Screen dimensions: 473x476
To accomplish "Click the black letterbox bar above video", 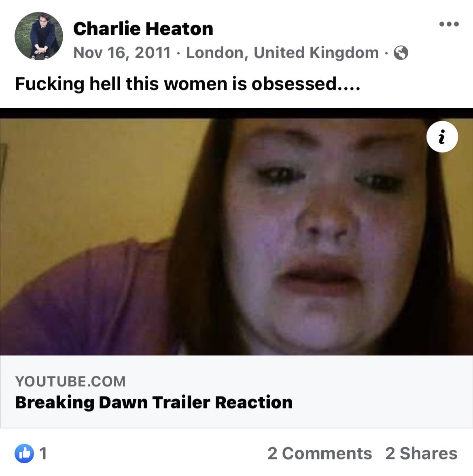I will tap(236, 113).
